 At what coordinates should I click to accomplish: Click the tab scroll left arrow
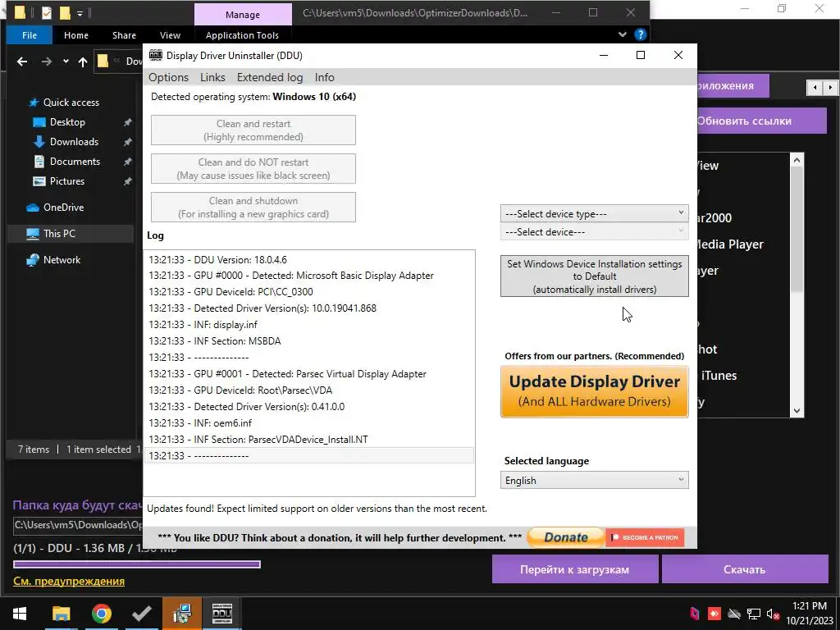815,87
